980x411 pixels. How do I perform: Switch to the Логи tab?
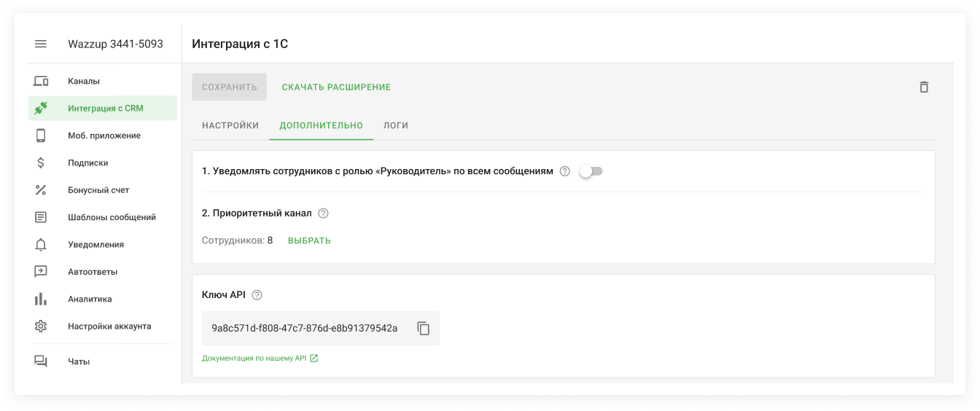click(x=396, y=125)
